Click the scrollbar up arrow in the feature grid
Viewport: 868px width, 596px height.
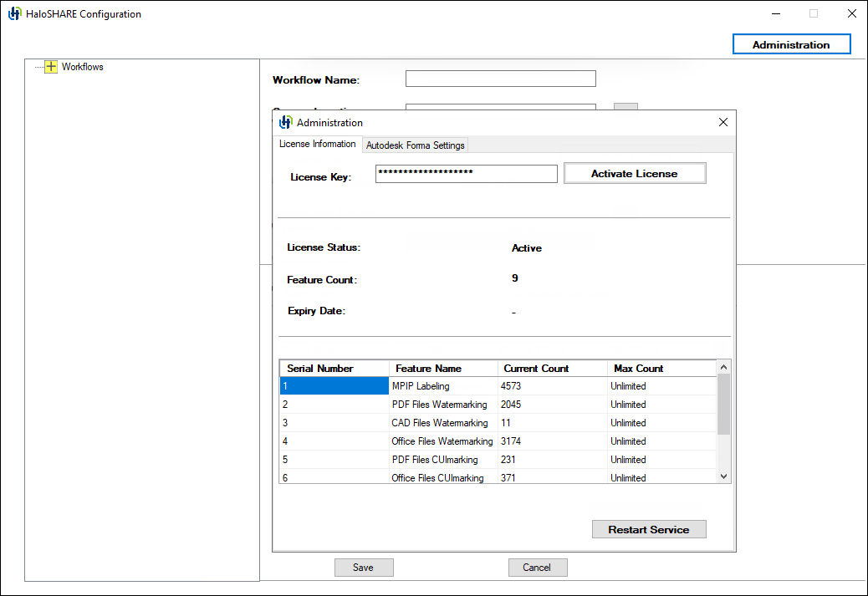(723, 366)
